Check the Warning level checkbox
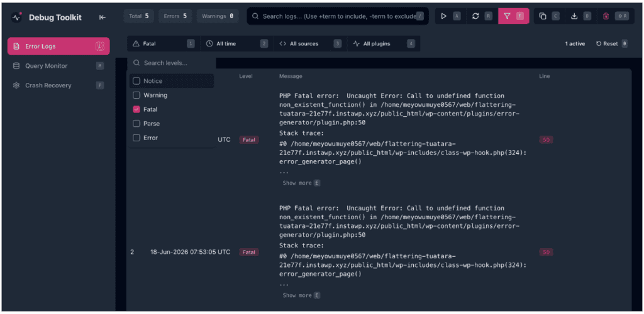 point(136,95)
